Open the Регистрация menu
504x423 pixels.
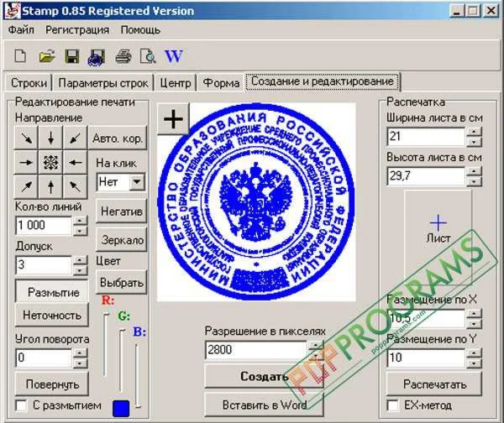77,30
